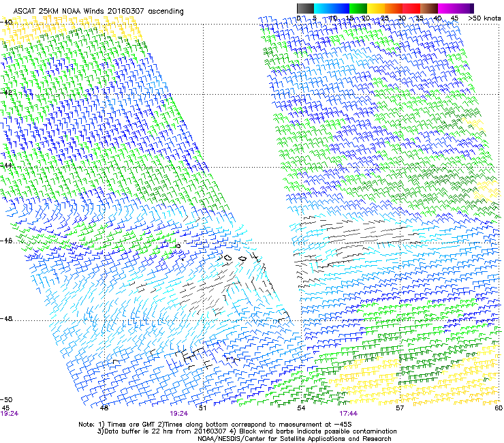Click the yellow 20–25 knot legend swatch

coord(376,8)
